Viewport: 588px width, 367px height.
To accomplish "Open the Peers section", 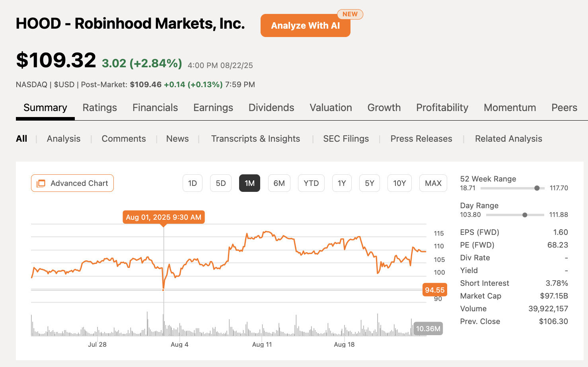I will pyautogui.click(x=564, y=107).
